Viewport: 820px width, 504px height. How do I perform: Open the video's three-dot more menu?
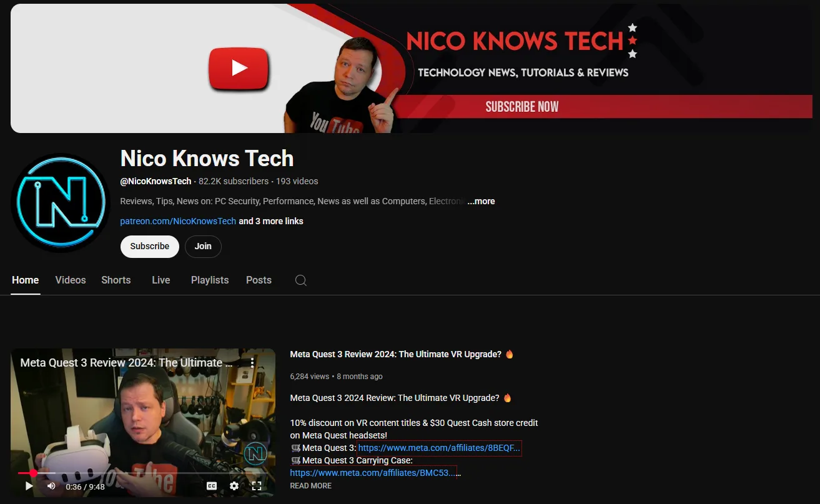[x=252, y=362]
